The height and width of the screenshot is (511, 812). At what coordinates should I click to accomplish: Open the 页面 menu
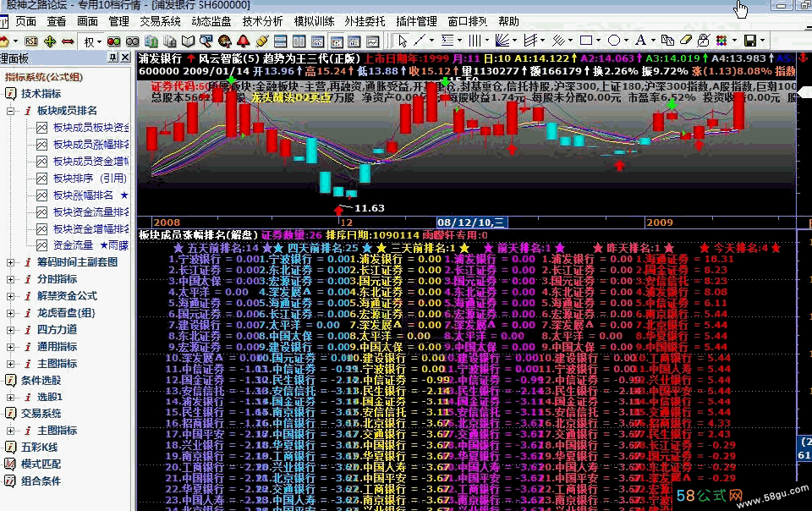click(x=25, y=21)
